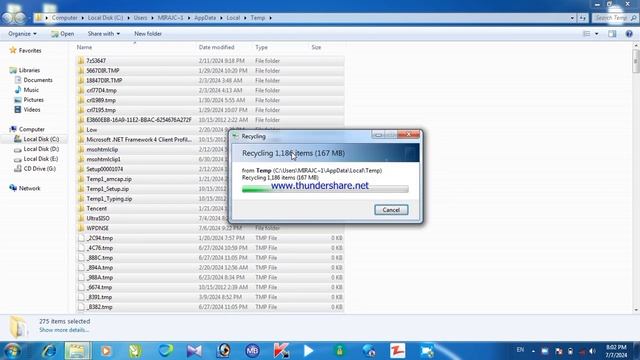
Task: Open the Kaspersky red K taskbar icon
Action: click(x=281, y=351)
